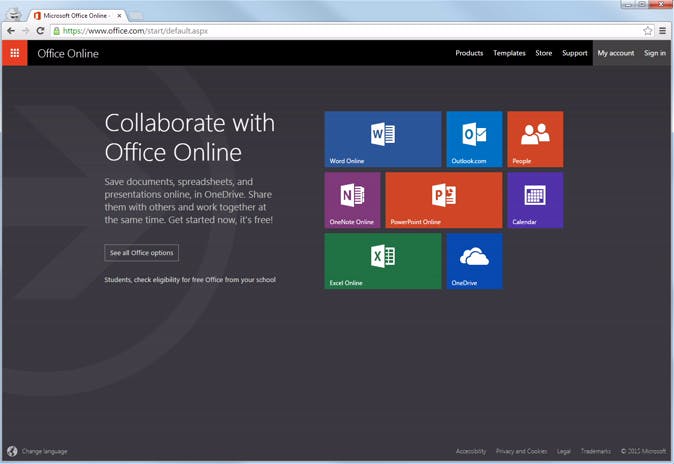
Task: Open the People tile
Action: 535,139
